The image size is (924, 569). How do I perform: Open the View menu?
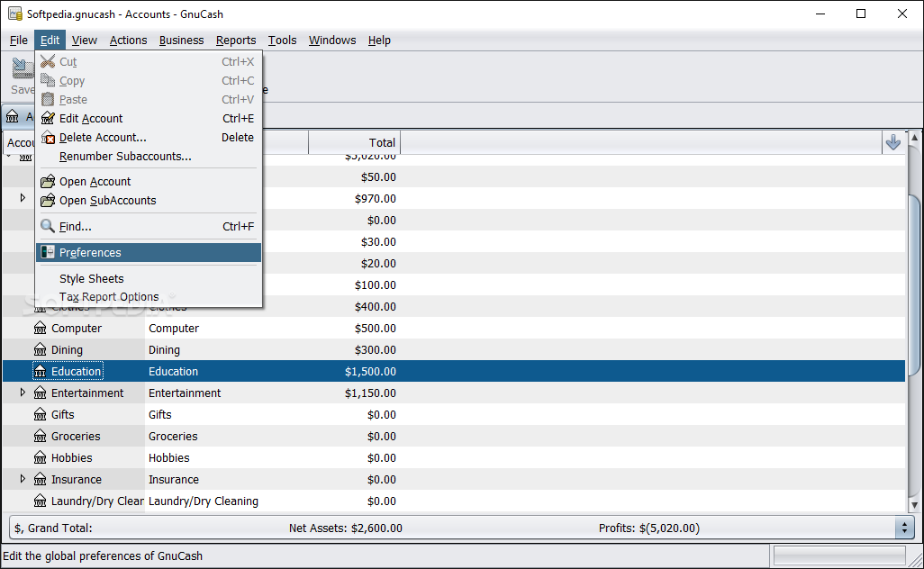coord(85,40)
